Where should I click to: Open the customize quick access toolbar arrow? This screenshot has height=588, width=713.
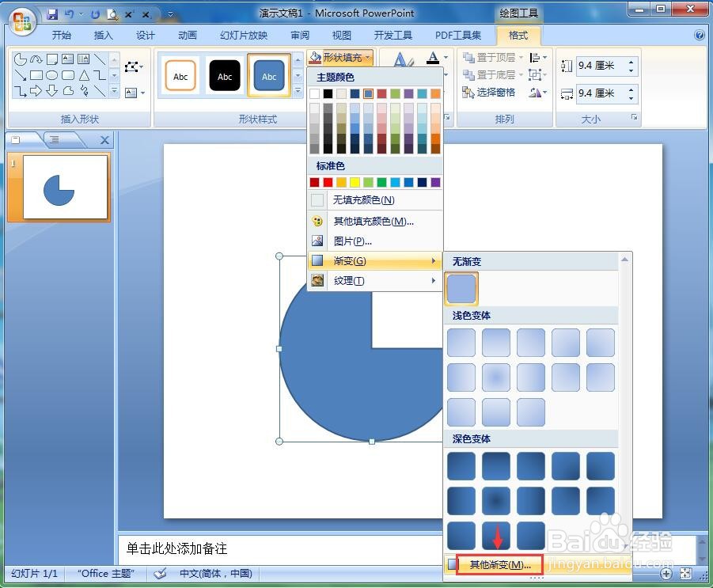click(x=170, y=14)
